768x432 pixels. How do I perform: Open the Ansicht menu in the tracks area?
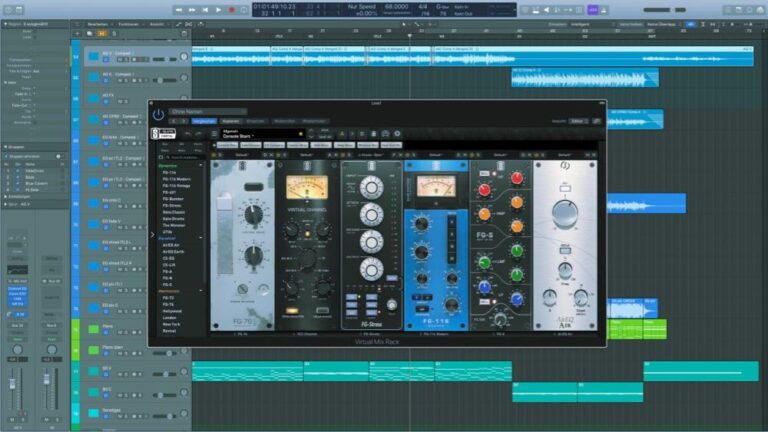click(157, 24)
